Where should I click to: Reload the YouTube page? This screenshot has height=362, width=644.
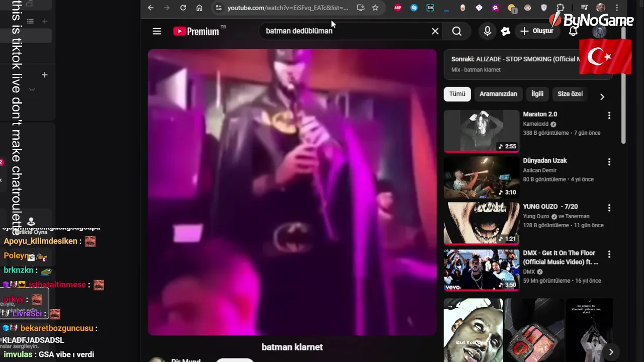(183, 8)
